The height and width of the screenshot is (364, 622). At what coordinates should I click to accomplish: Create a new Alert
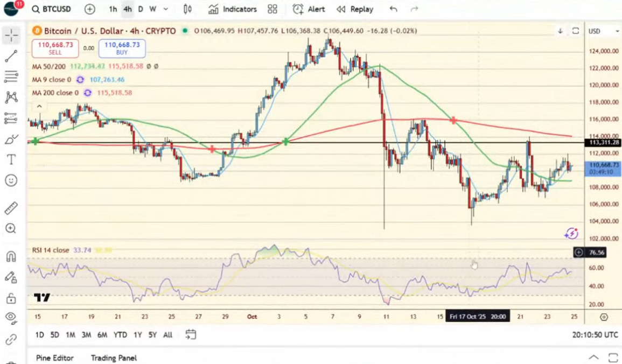(x=309, y=9)
